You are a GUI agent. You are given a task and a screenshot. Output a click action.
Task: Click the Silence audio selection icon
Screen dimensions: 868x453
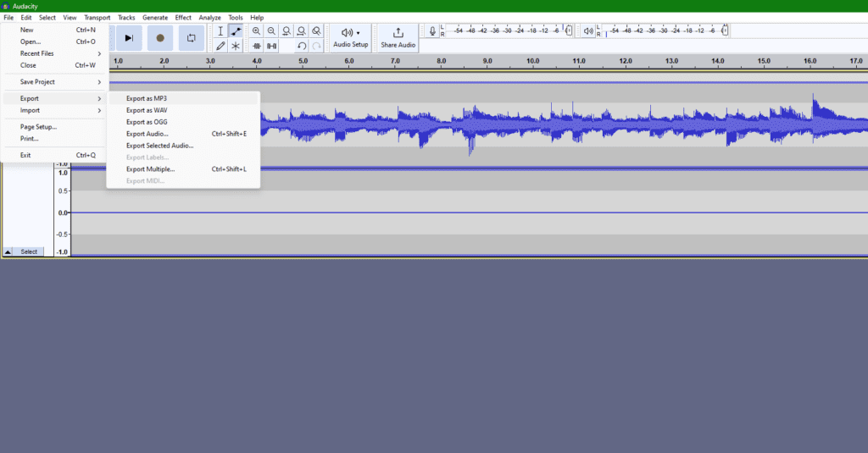tap(271, 46)
